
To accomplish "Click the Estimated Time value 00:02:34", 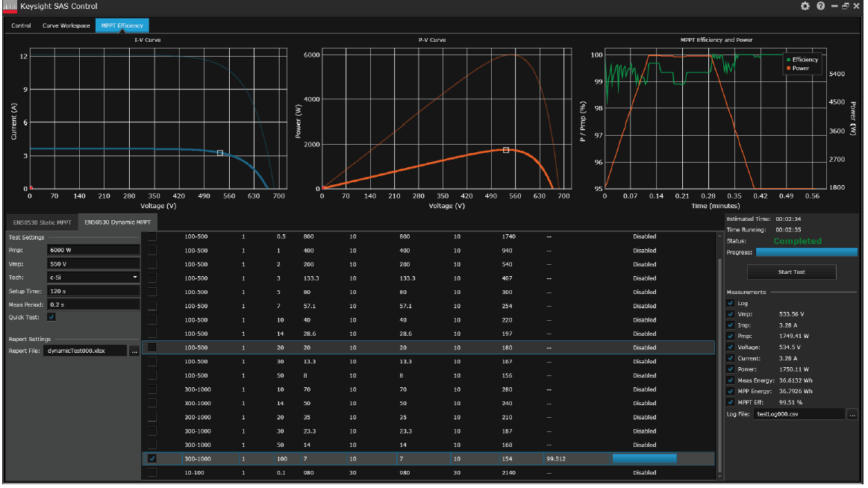I will click(788, 219).
